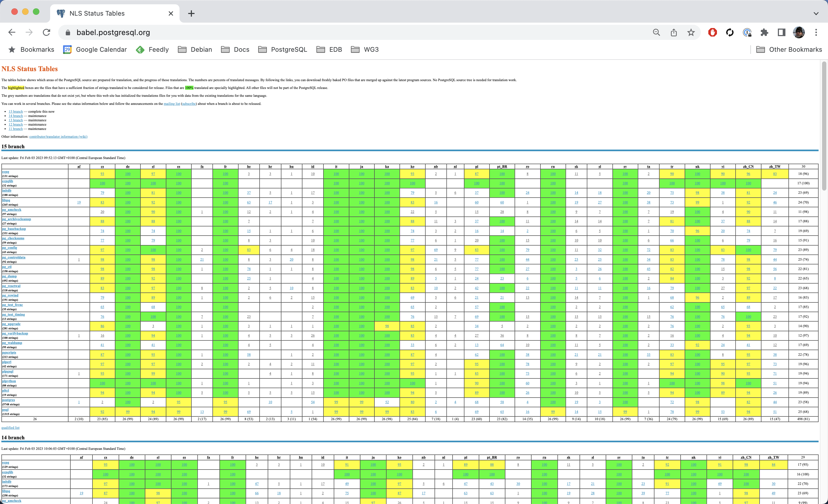Click the share page icon

(674, 32)
